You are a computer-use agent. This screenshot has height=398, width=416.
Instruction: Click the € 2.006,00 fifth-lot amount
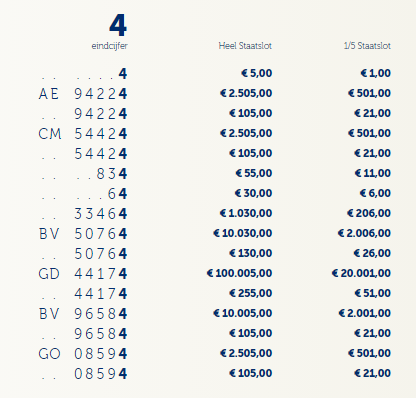coord(364,233)
